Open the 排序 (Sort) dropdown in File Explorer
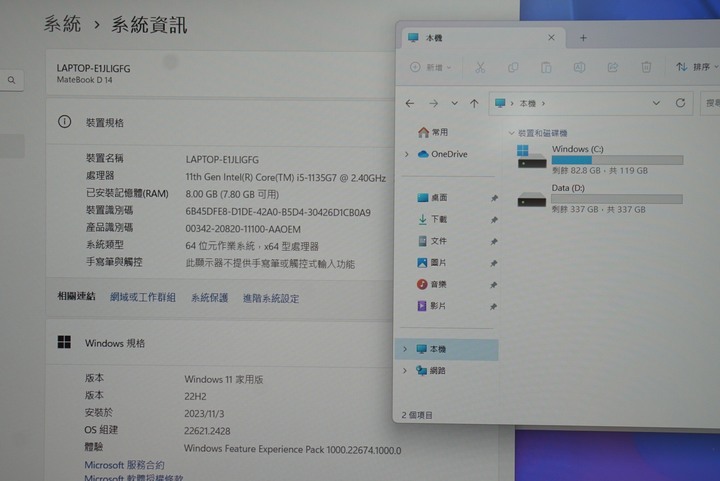This screenshot has width=720, height=481. pyautogui.click(x=697, y=67)
